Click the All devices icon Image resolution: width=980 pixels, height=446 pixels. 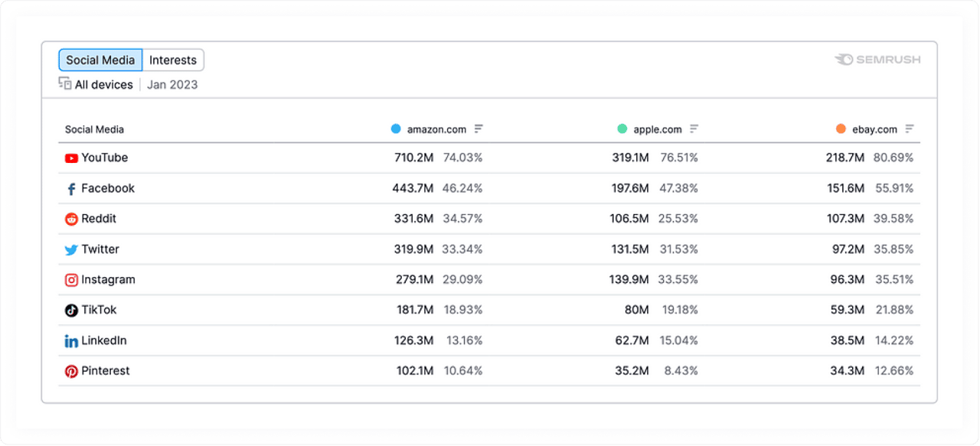point(64,84)
